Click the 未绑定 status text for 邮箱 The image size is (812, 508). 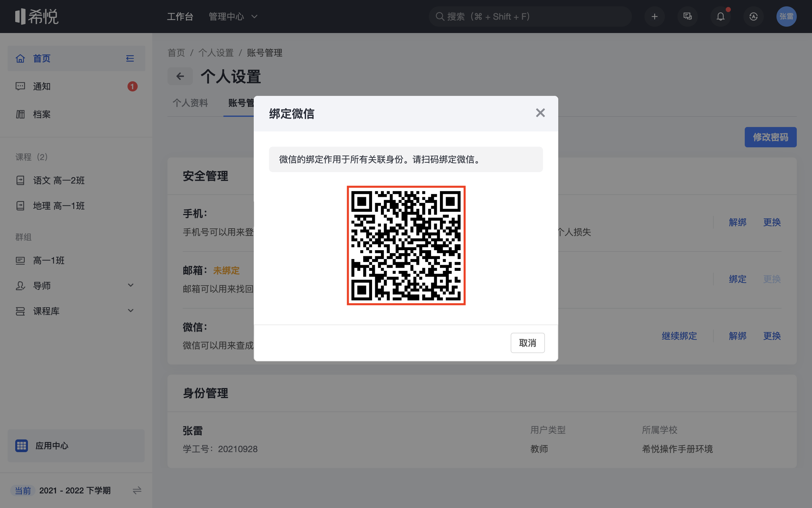tap(226, 271)
